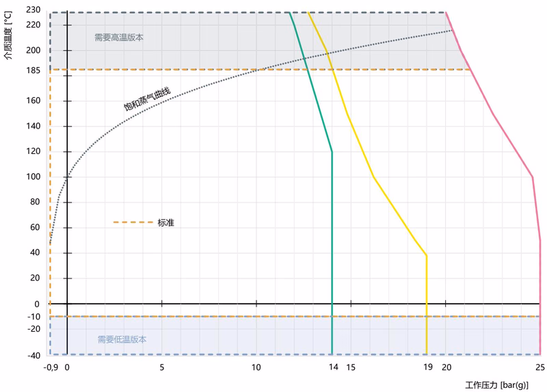This screenshot has height=392, width=547.
Task: Click the y-axis value -40
Action: [x=34, y=356]
